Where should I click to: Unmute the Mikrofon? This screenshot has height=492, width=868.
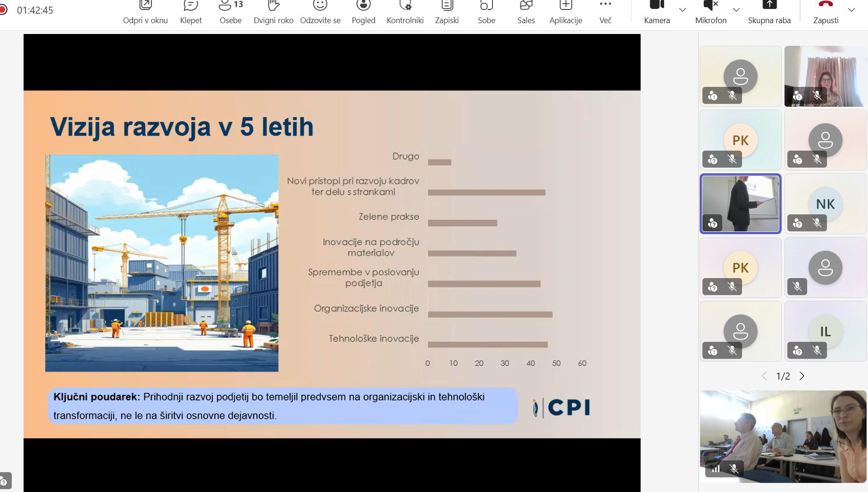(x=710, y=12)
